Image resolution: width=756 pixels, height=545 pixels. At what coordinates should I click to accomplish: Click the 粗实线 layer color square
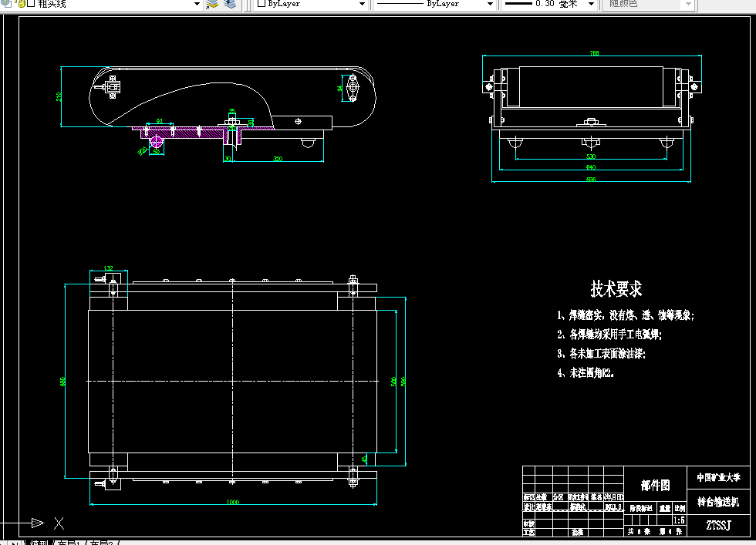[31, 3]
